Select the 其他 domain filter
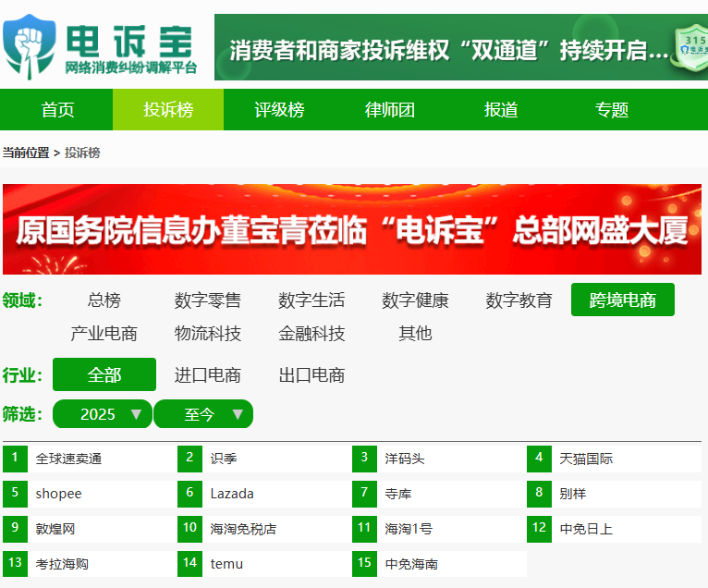Viewport: 708px width, 588px height. click(415, 333)
